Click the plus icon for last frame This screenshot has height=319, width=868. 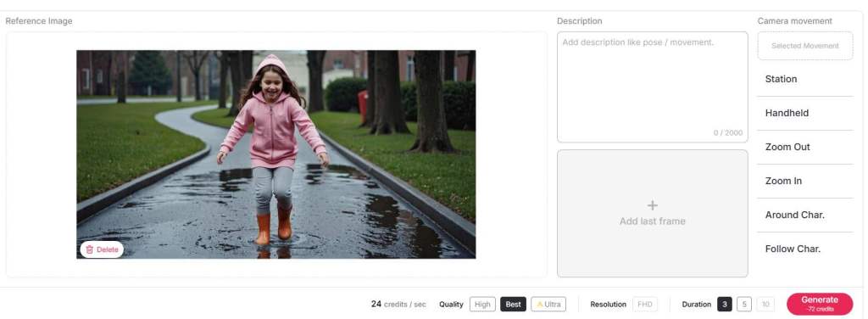(x=652, y=205)
